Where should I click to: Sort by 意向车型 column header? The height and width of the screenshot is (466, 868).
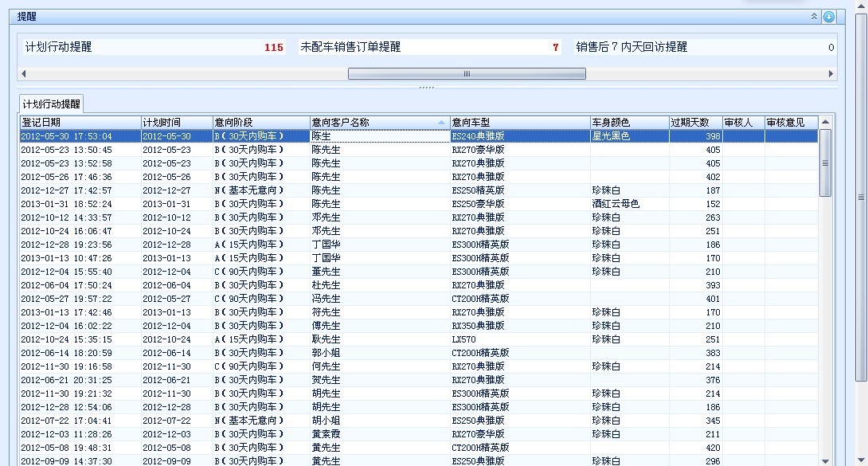(520, 123)
